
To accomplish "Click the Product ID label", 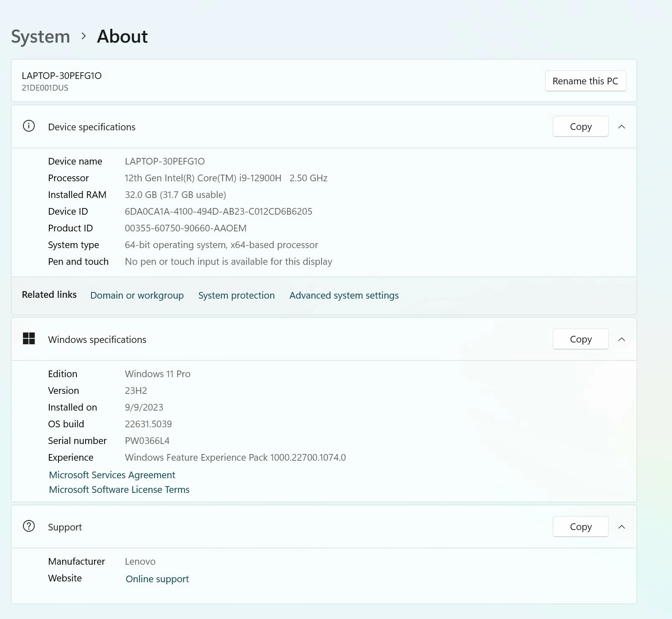I will tap(71, 228).
